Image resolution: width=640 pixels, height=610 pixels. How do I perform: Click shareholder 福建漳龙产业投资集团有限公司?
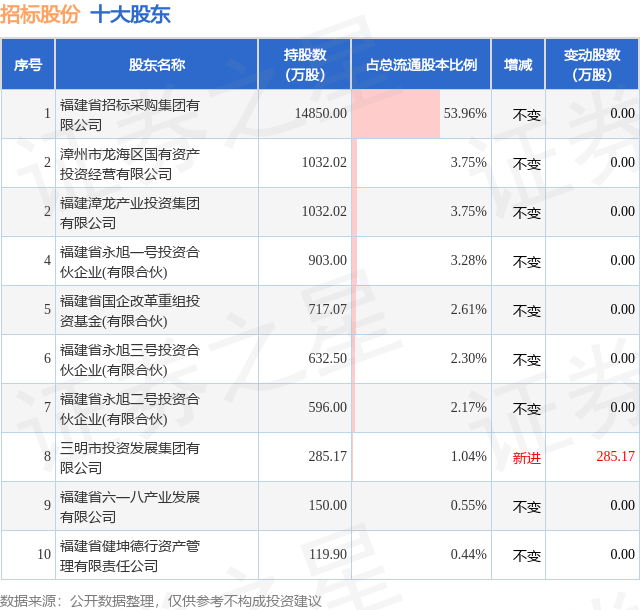[x=130, y=213]
